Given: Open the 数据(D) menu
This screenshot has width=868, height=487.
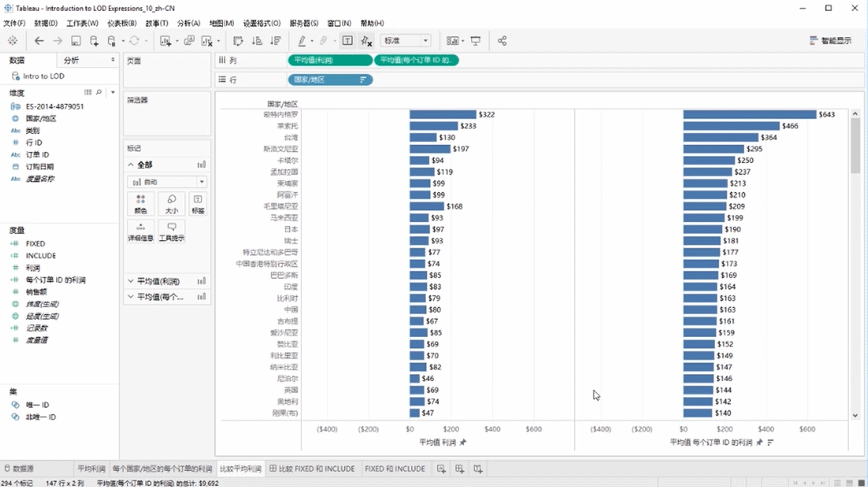Looking at the screenshot, I should click(46, 23).
